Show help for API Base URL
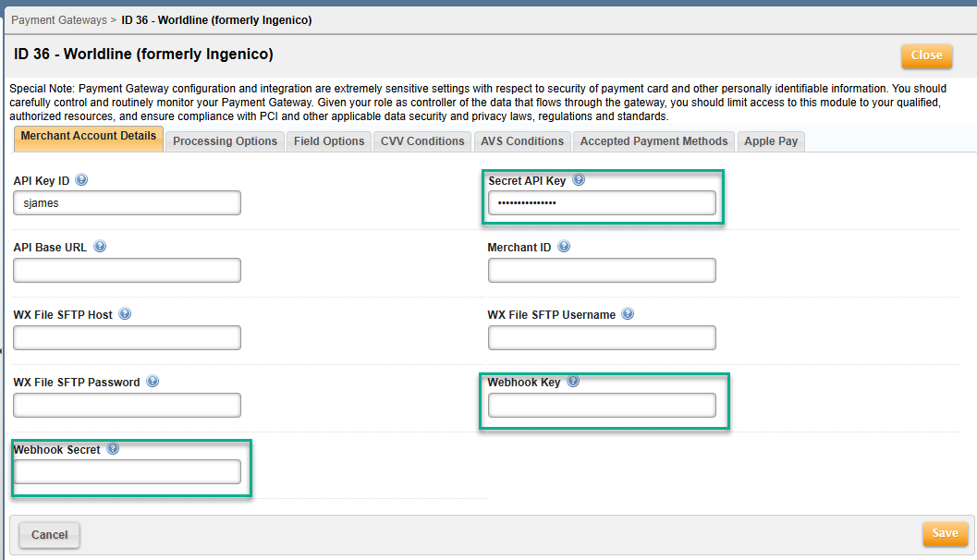 click(100, 247)
